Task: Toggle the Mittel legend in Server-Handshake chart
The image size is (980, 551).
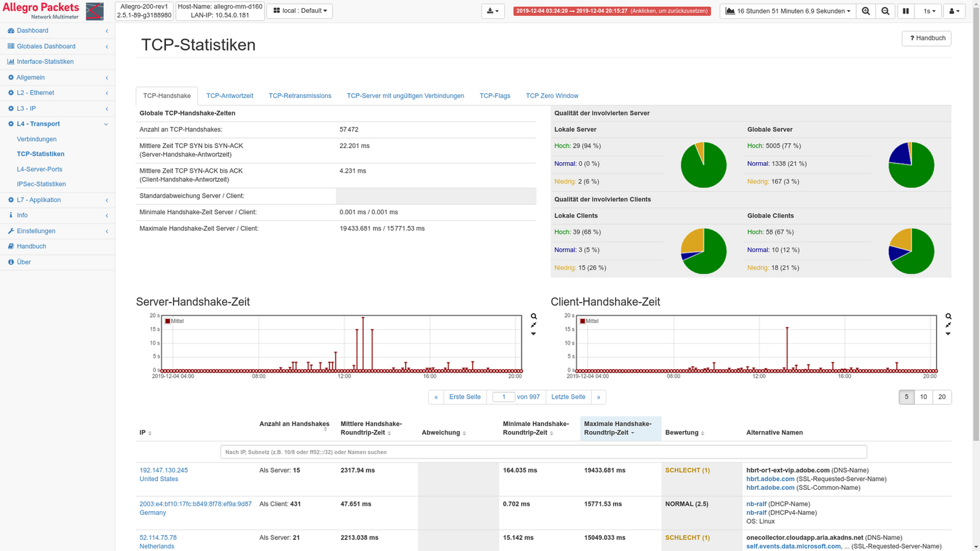Action: [x=174, y=321]
